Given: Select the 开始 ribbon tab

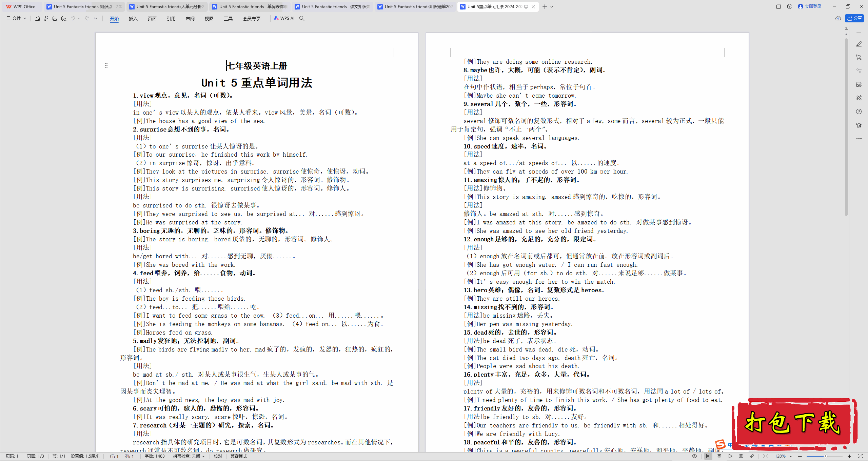Looking at the screenshot, I should [114, 19].
